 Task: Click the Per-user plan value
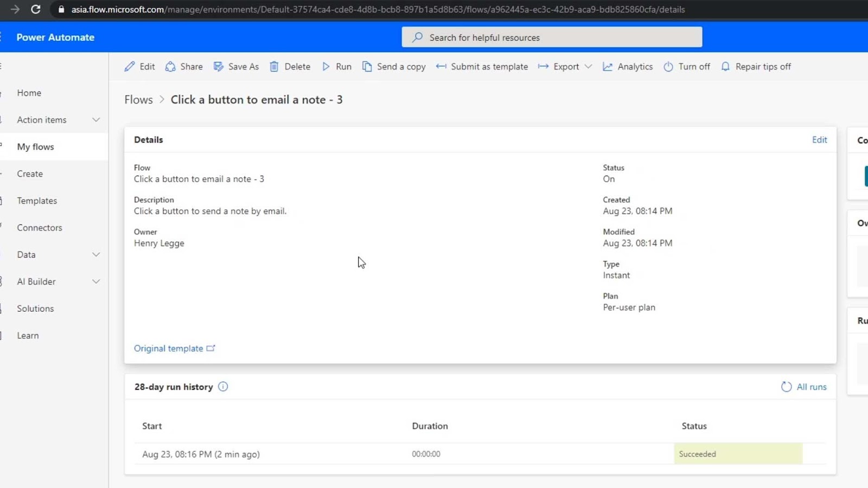click(629, 307)
